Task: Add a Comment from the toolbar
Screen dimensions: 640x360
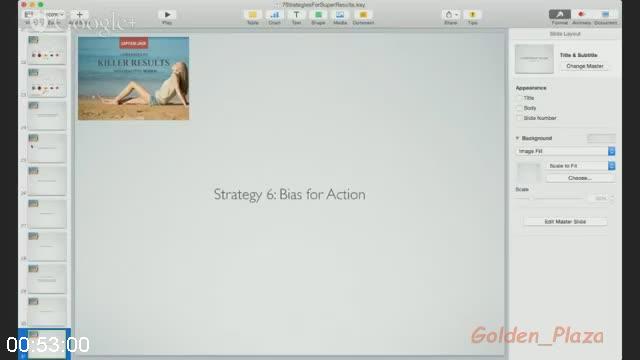Action: (x=363, y=15)
